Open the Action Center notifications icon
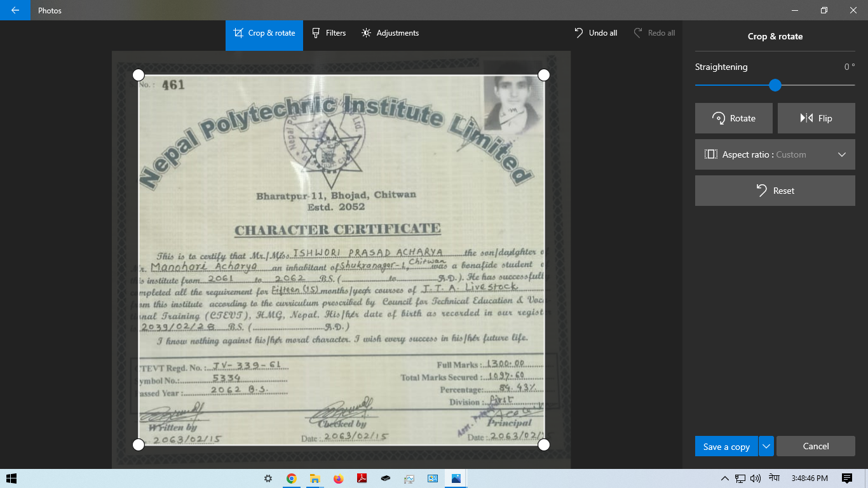Image resolution: width=868 pixels, height=488 pixels. (847, 478)
